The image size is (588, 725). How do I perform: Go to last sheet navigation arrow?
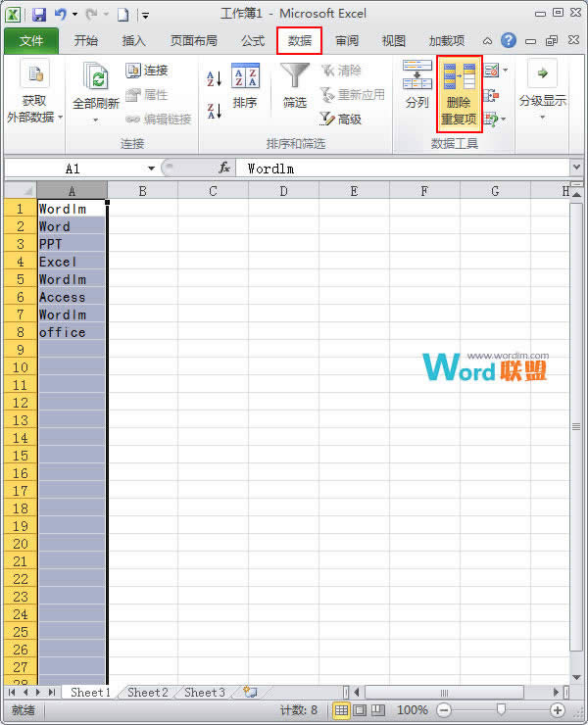52,692
